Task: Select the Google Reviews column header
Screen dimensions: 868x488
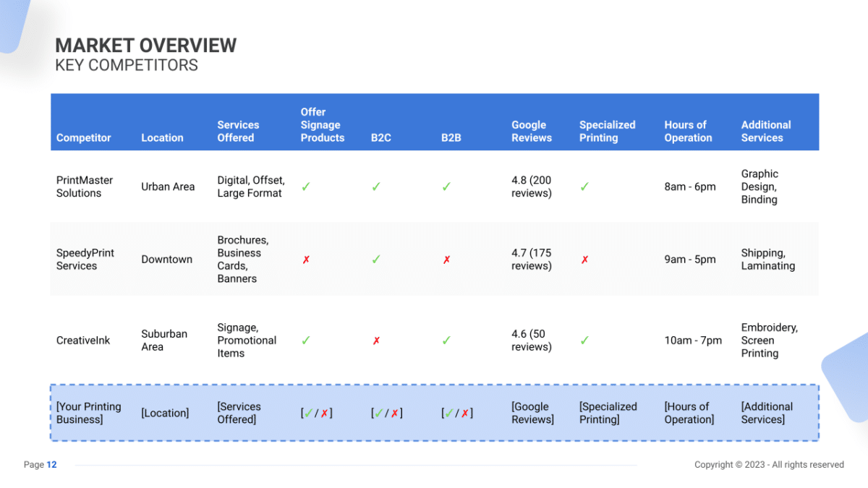Action: [x=530, y=131]
